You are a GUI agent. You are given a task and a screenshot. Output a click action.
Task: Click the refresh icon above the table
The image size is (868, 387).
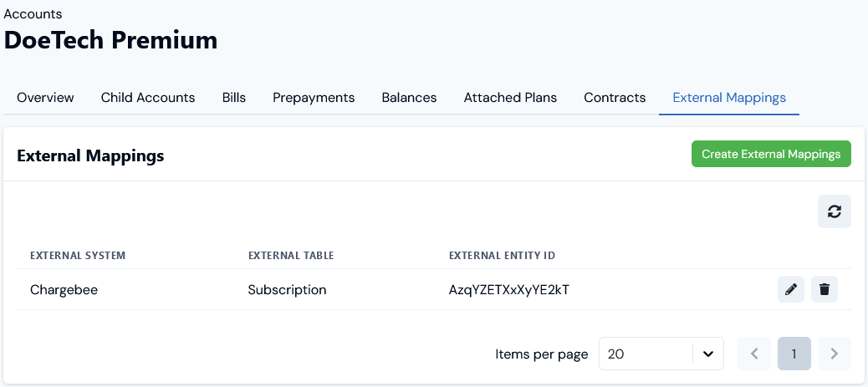[835, 211]
